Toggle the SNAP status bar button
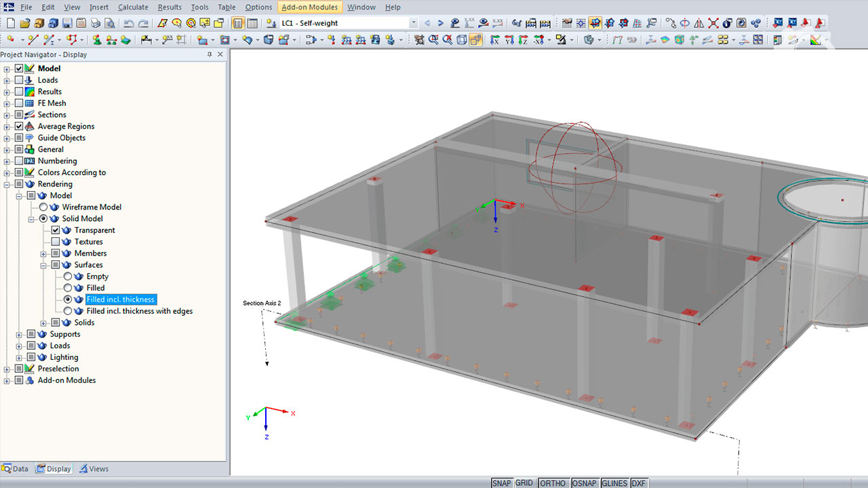This screenshot has height=488, width=868. point(501,483)
